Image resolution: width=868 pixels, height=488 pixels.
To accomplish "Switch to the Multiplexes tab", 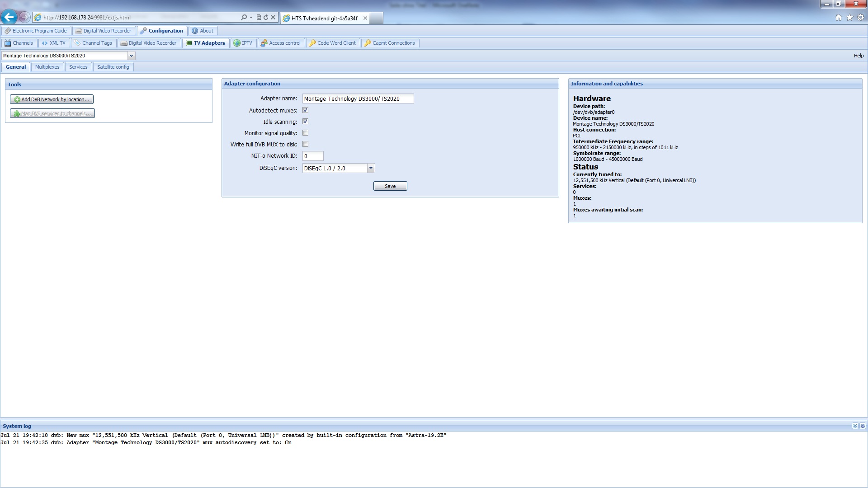I will pyautogui.click(x=47, y=67).
